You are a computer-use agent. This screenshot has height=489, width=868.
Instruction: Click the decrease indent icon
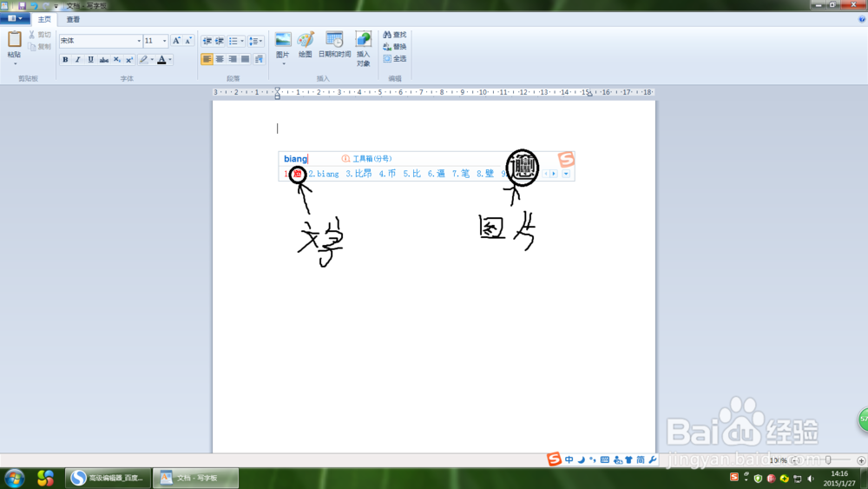coord(207,41)
